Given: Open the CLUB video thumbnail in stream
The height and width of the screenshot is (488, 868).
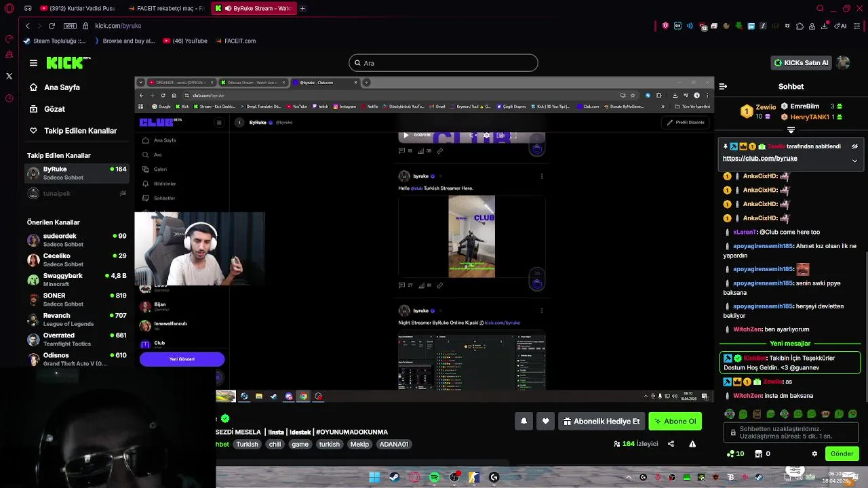Looking at the screenshot, I should click(x=471, y=237).
